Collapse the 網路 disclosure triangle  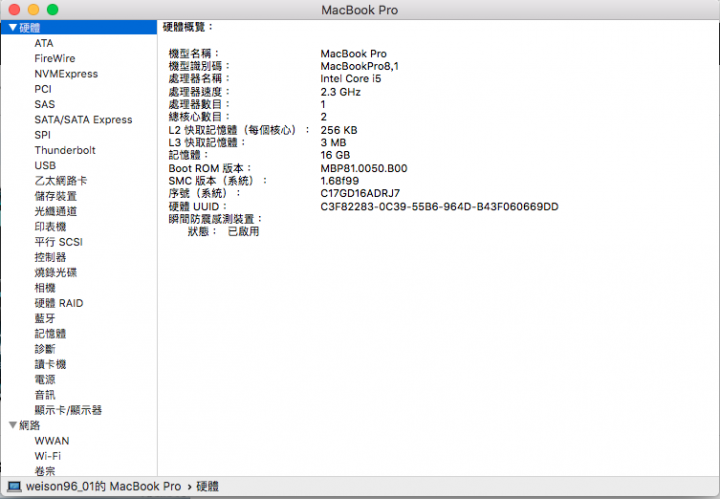tap(13, 425)
